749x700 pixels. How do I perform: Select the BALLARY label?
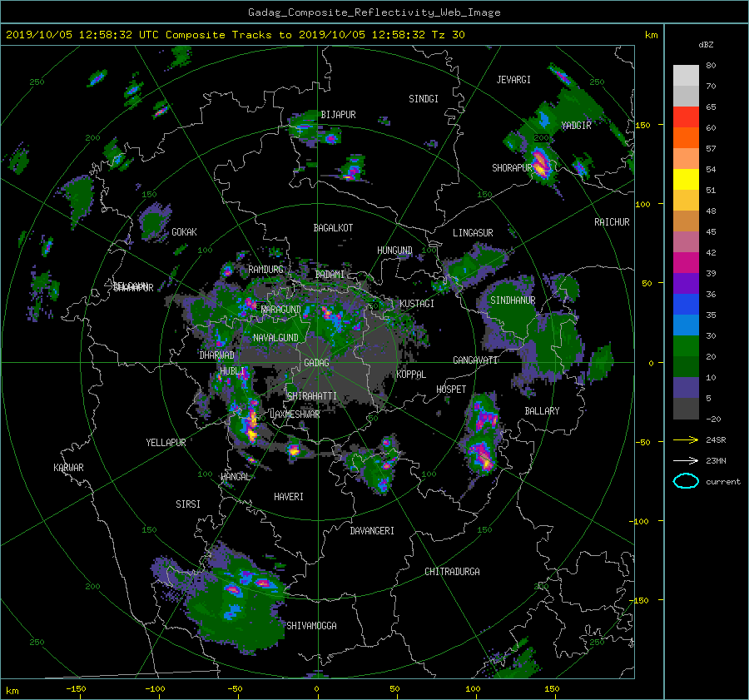pyautogui.click(x=542, y=411)
